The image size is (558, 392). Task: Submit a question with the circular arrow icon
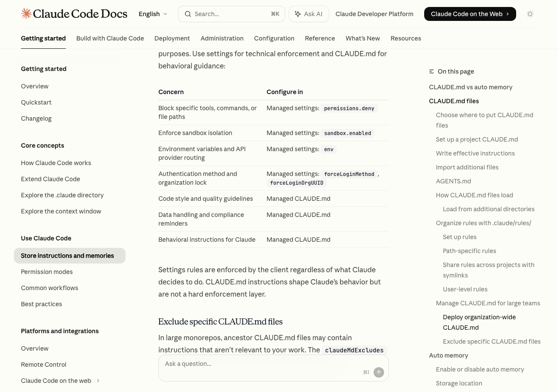click(378, 372)
